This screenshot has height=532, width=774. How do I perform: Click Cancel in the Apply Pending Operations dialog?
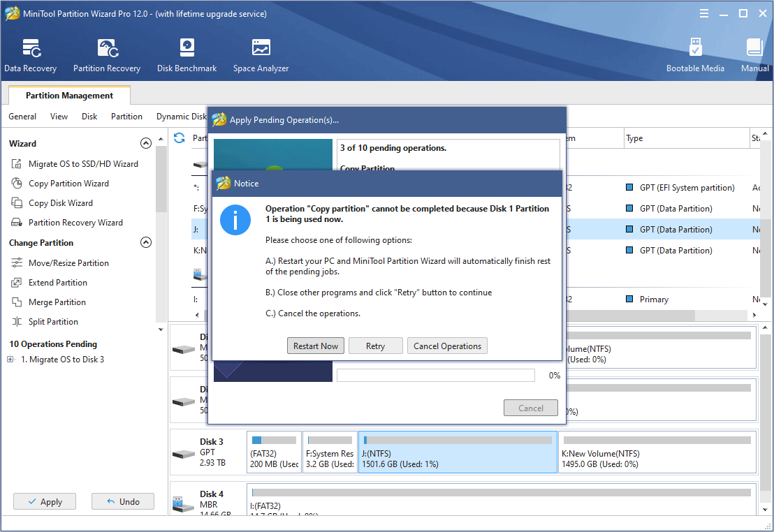(x=531, y=408)
